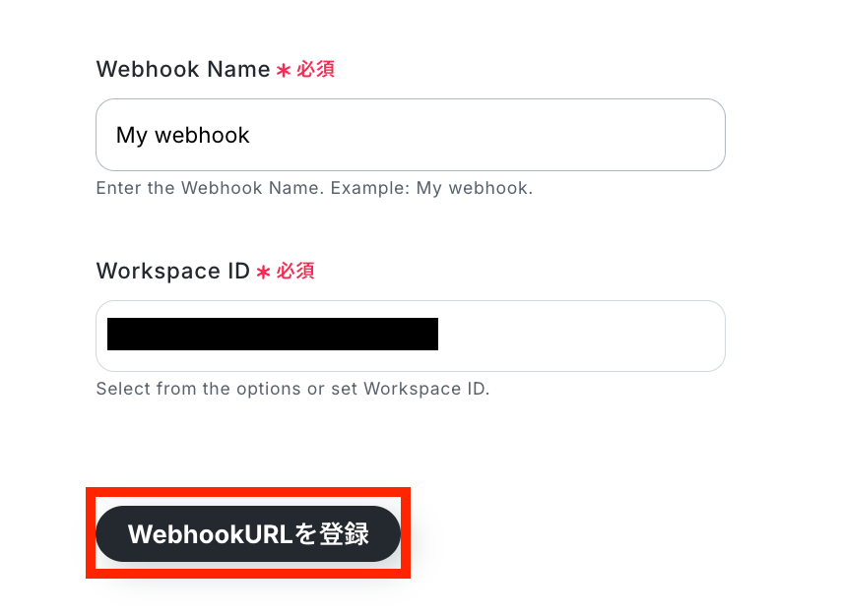Click the 必須 tag next to Workspace ID

[x=295, y=271]
